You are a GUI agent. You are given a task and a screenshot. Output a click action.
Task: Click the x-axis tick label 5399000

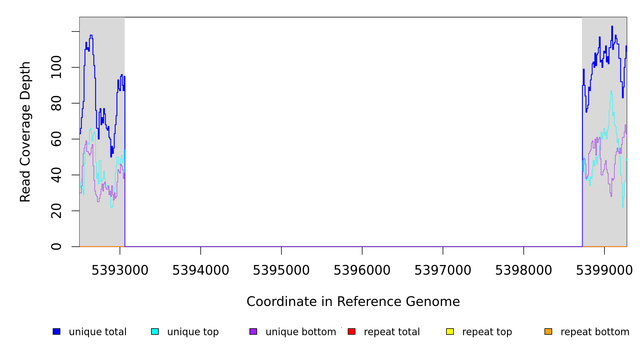[x=604, y=270]
